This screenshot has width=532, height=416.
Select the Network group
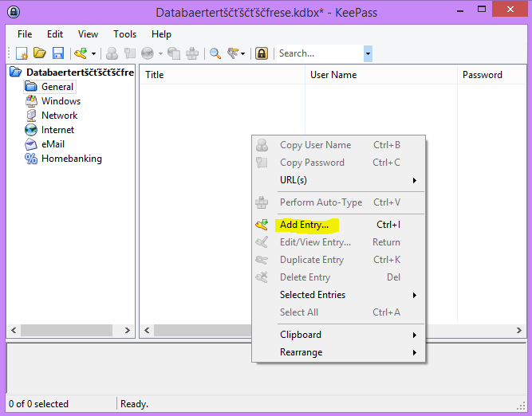point(60,116)
